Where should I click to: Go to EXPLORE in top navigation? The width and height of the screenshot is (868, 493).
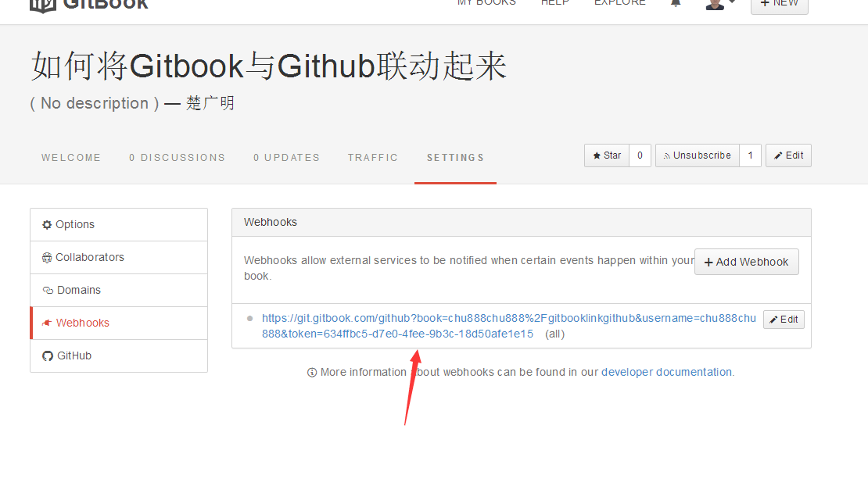point(619,3)
